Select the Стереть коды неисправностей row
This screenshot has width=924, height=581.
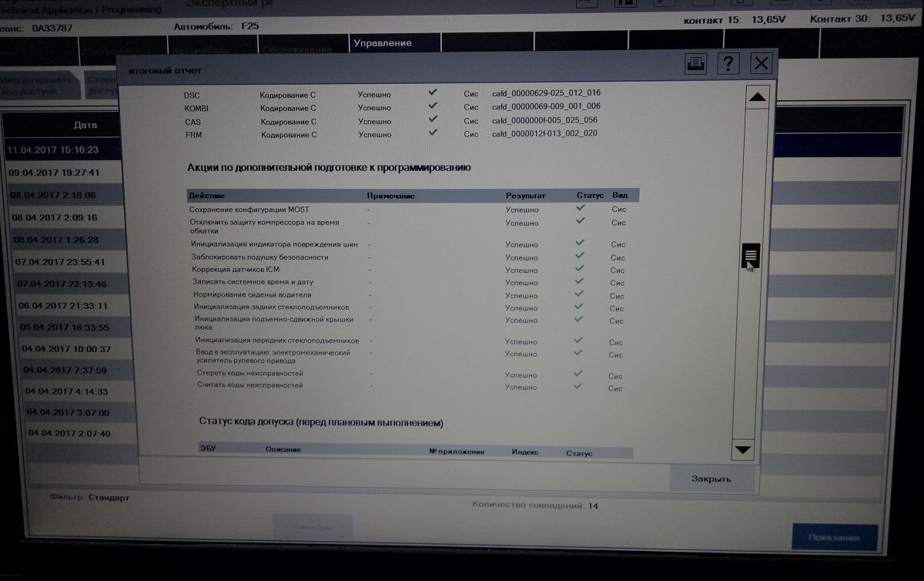(249, 373)
